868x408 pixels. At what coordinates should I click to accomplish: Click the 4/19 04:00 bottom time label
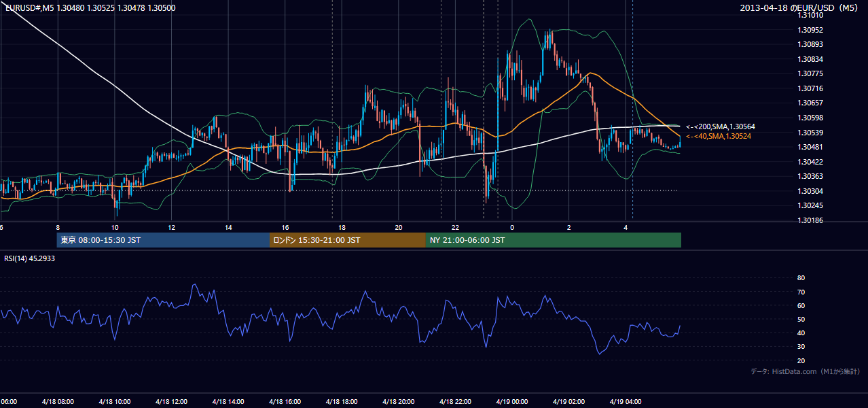(x=626, y=402)
